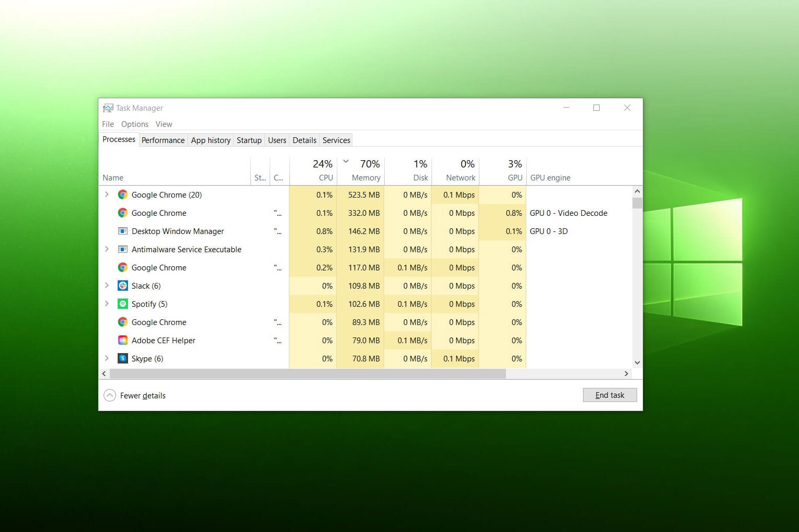Click the 70.8 MB memory value for Skype
Screen dimensions: 799x532
(x=366, y=358)
